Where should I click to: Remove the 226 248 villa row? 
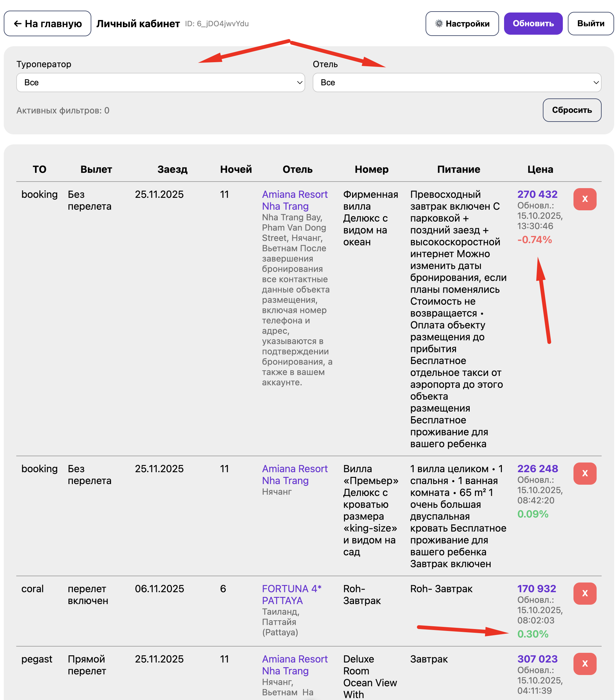point(584,473)
